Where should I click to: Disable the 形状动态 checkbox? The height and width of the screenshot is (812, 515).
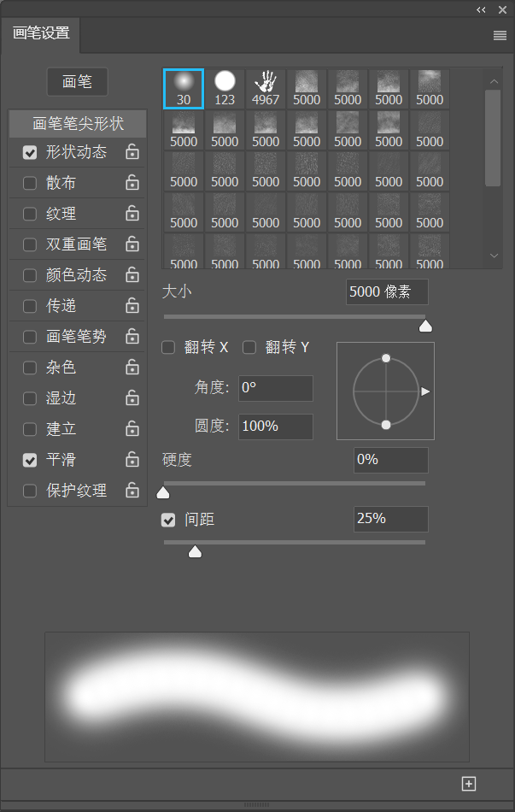click(30, 153)
